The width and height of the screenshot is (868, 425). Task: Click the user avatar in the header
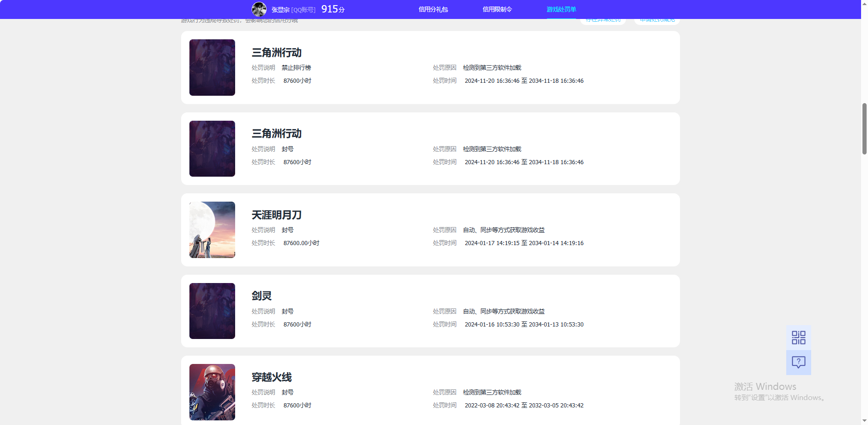(259, 9)
